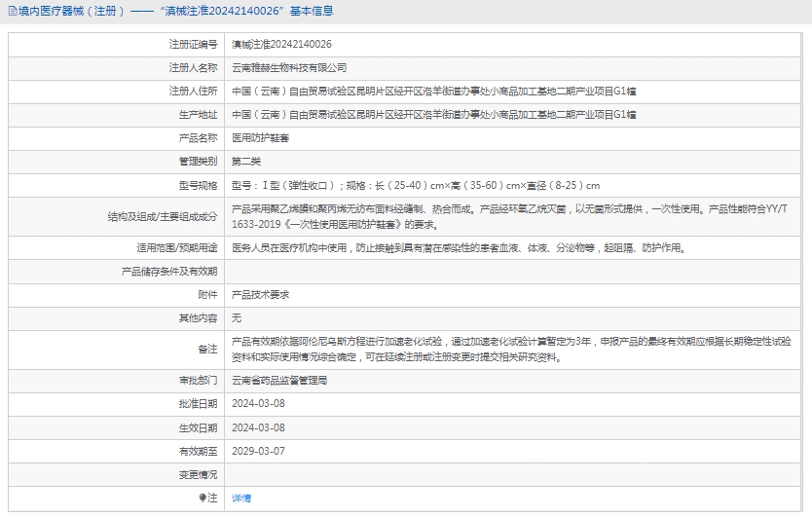
Task: Click the 注册人住所 address text
Action: (434, 92)
